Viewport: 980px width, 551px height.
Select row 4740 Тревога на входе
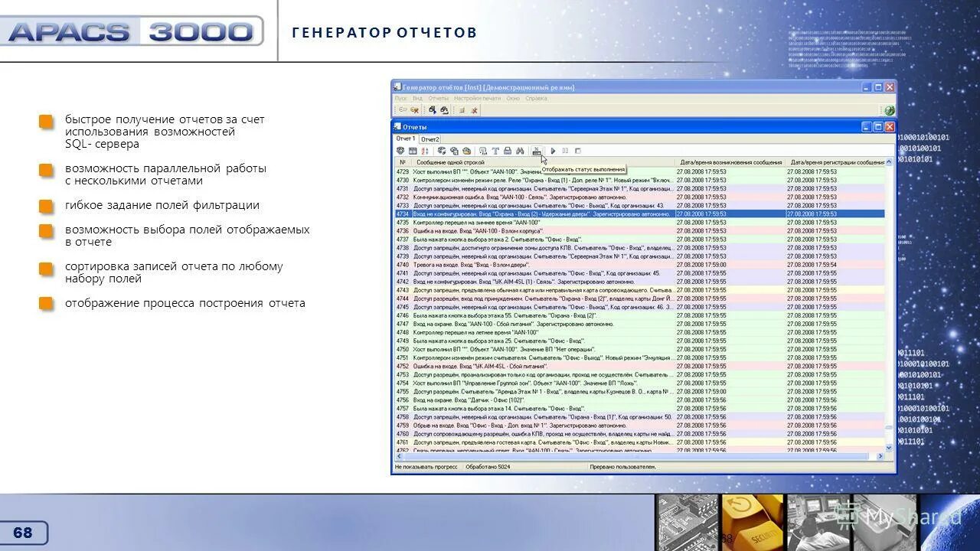[x=639, y=265]
